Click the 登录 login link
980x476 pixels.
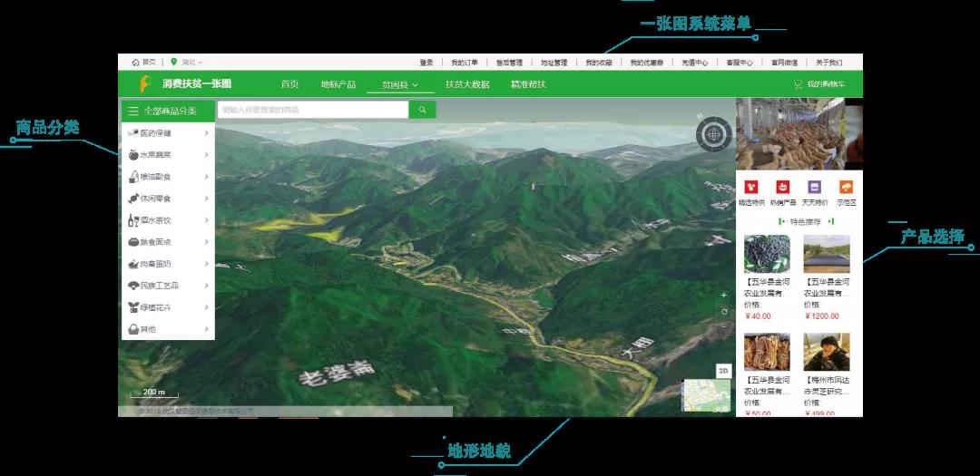pyautogui.click(x=426, y=63)
